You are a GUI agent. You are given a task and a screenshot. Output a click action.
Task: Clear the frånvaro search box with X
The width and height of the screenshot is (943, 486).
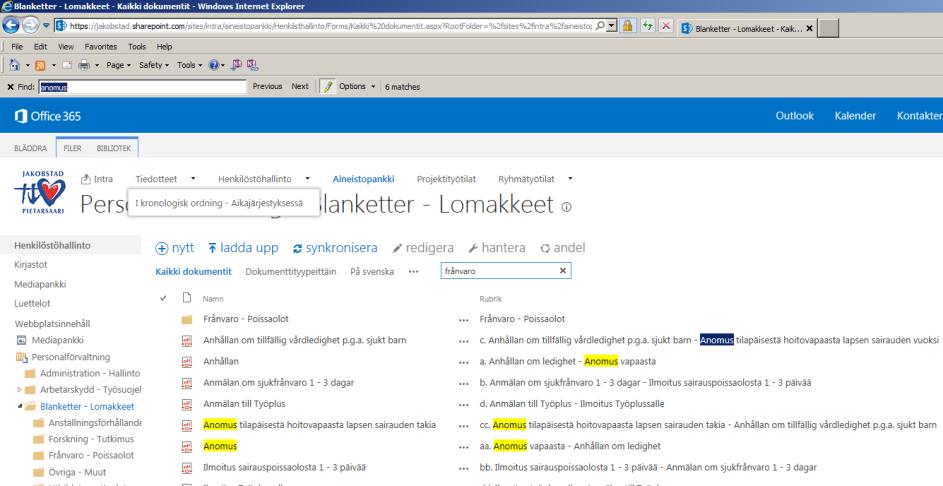(563, 271)
